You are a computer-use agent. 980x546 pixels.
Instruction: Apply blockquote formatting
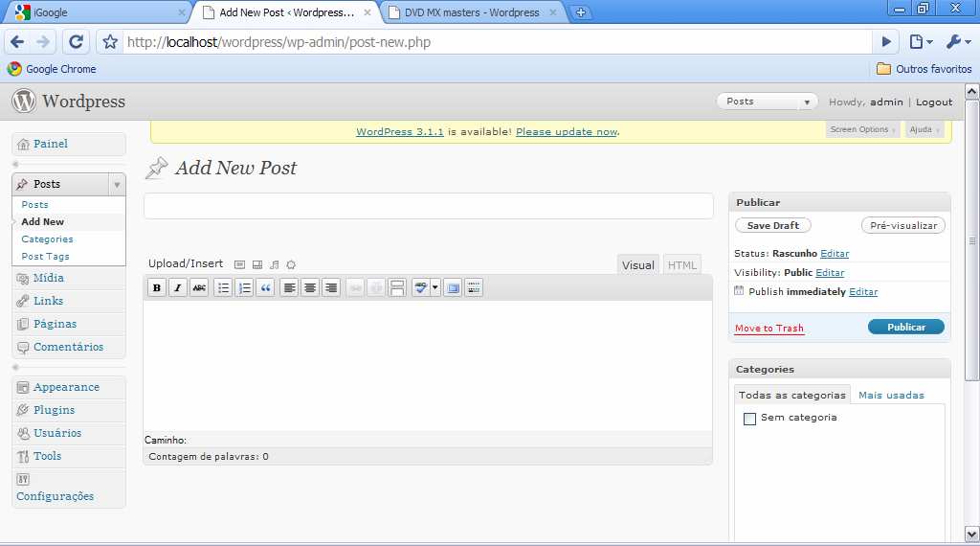[x=266, y=287]
